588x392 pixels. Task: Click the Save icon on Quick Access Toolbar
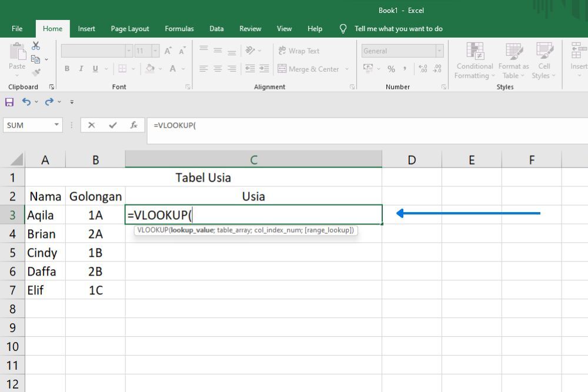tap(9, 101)
